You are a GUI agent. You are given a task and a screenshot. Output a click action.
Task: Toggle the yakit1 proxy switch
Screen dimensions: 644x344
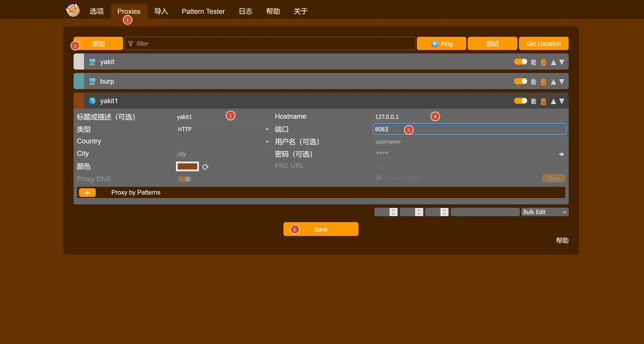pyautogui.click(x=520, y=101)
